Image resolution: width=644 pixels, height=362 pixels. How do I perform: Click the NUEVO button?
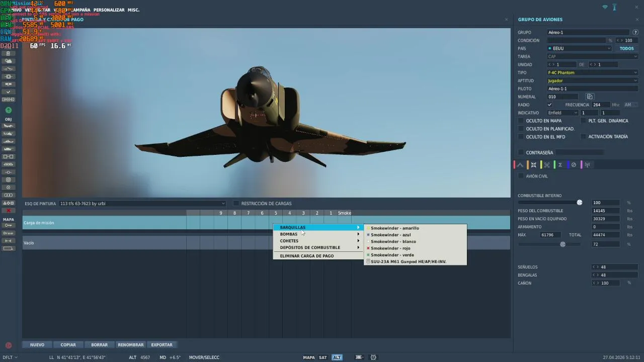coord(37,345)
